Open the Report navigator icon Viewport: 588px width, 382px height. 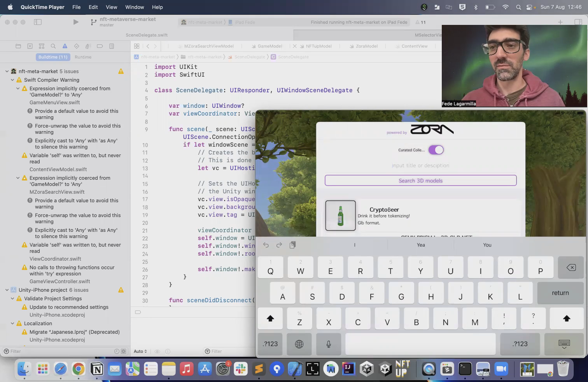(x=112, y=46)
